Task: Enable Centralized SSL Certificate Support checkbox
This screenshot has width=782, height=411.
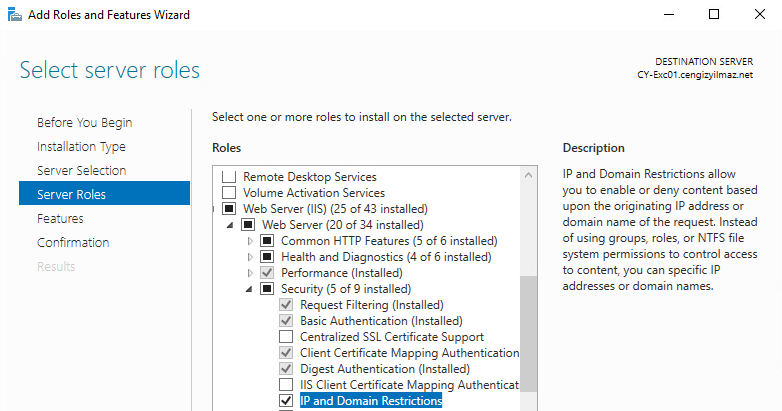Action: click(286, 337)
